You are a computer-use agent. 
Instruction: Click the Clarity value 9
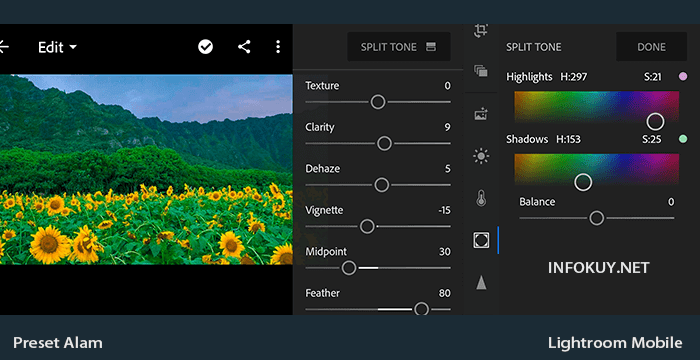[x=447, y=127]
